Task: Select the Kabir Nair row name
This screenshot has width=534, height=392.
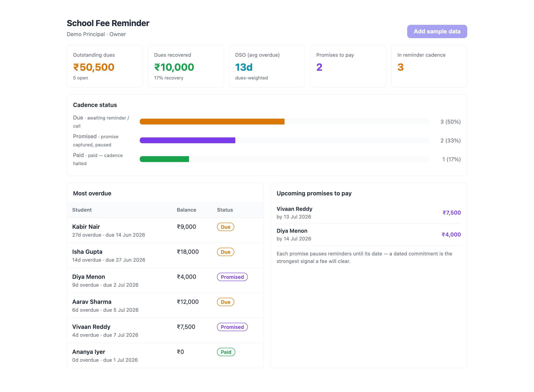Action: pyautogui.click(x=86, y=227)
